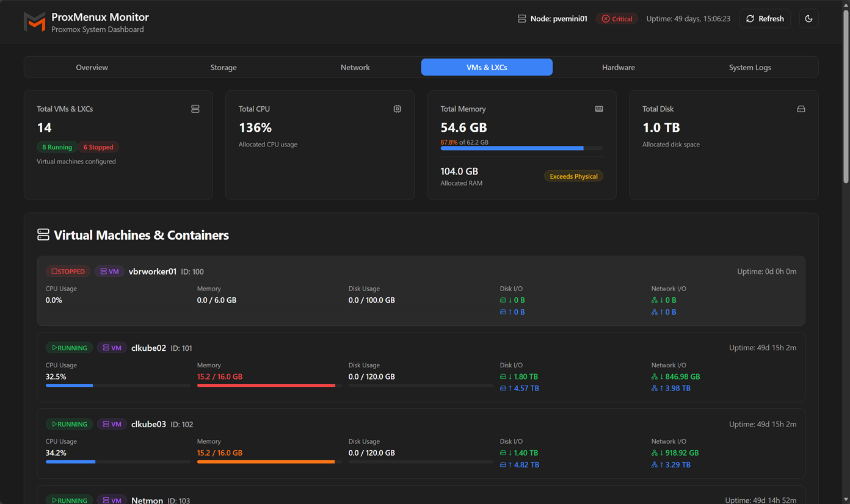Image resolution: width=850 pixels, height=504 pixels.
Task: Click the server icon beside Node: pvemini01
Action: 521,19
